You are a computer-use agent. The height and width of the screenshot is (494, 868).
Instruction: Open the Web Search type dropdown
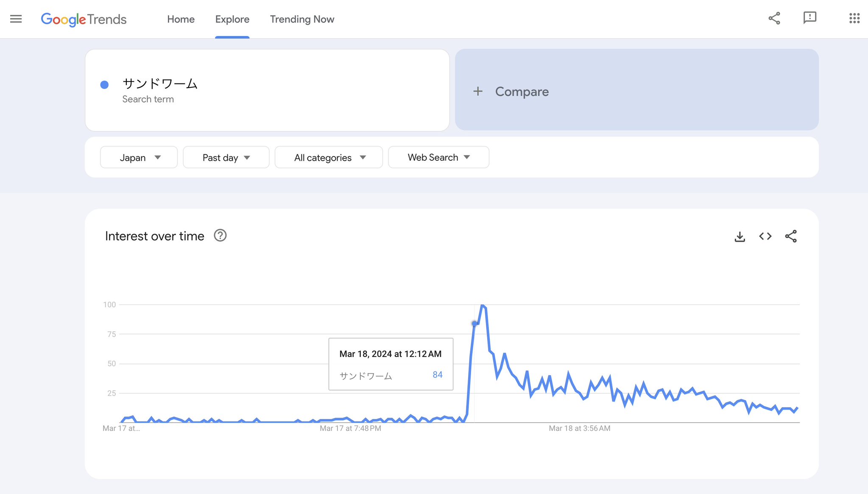tap(438, 157)
